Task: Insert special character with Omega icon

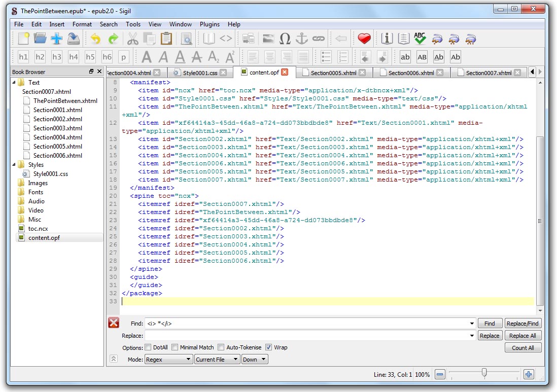Action: click(x=285, y=39)
